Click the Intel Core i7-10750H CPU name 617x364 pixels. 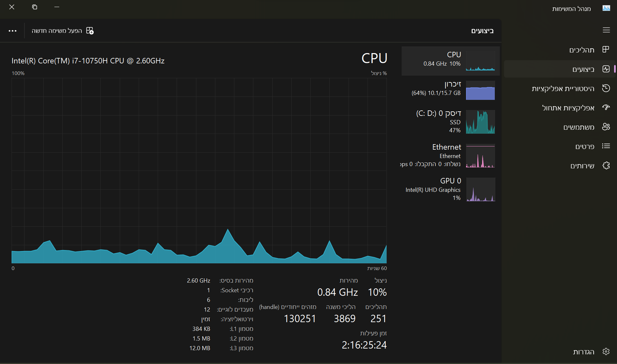tap(88, 61)
